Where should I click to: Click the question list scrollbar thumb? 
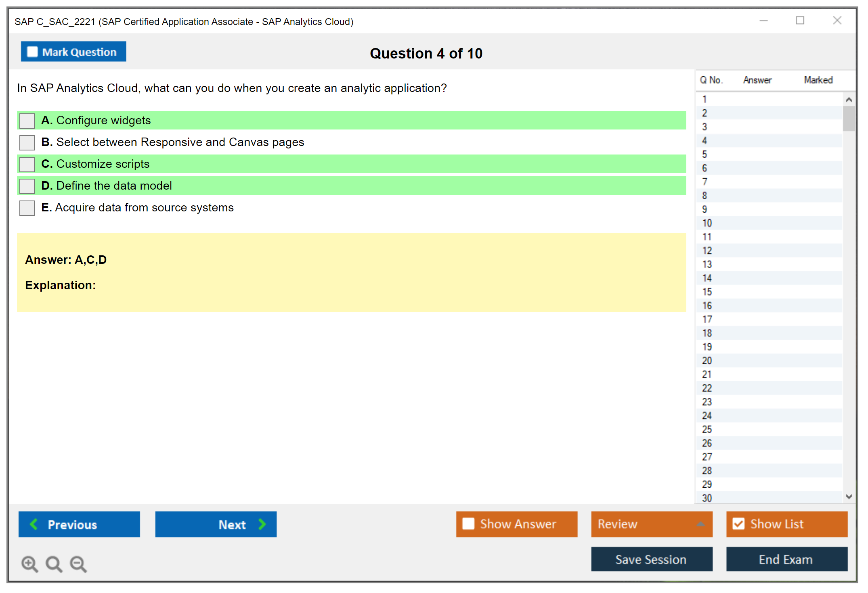tap(849, 118)
